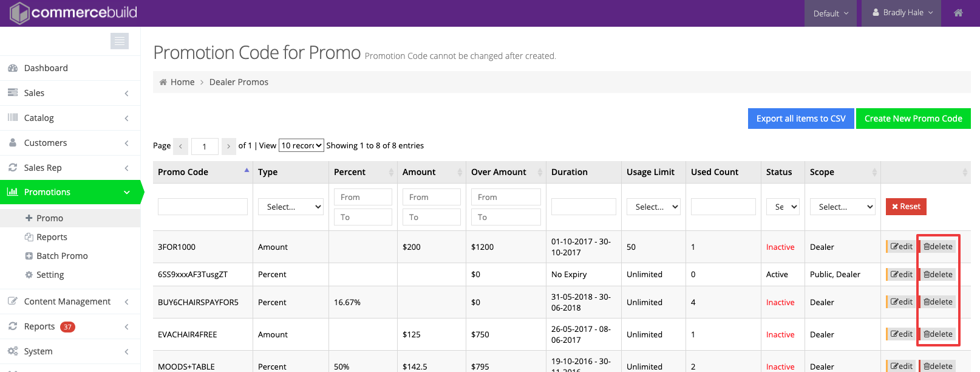
Task: Change the records per page dropdown
Action: point(301,145)
